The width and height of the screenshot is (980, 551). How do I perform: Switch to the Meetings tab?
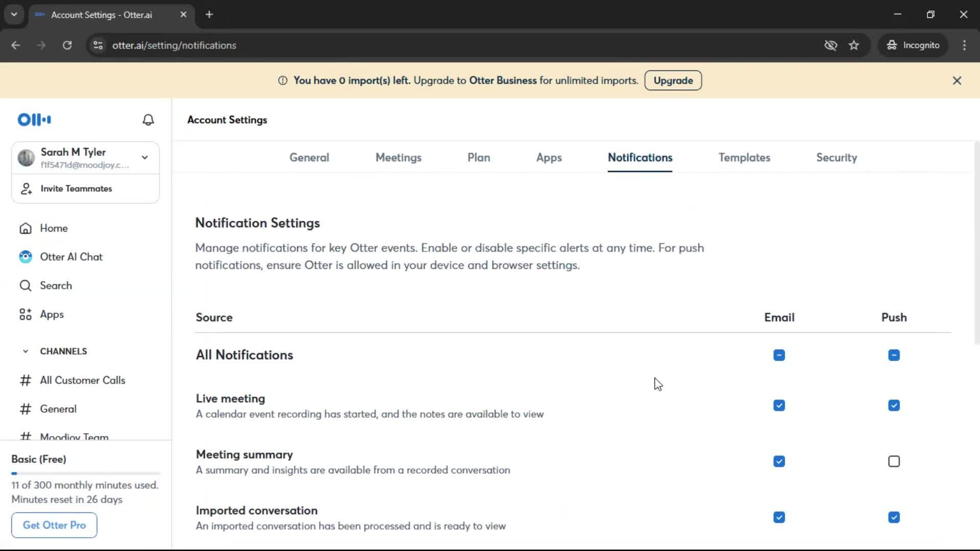tap(399, 158)
